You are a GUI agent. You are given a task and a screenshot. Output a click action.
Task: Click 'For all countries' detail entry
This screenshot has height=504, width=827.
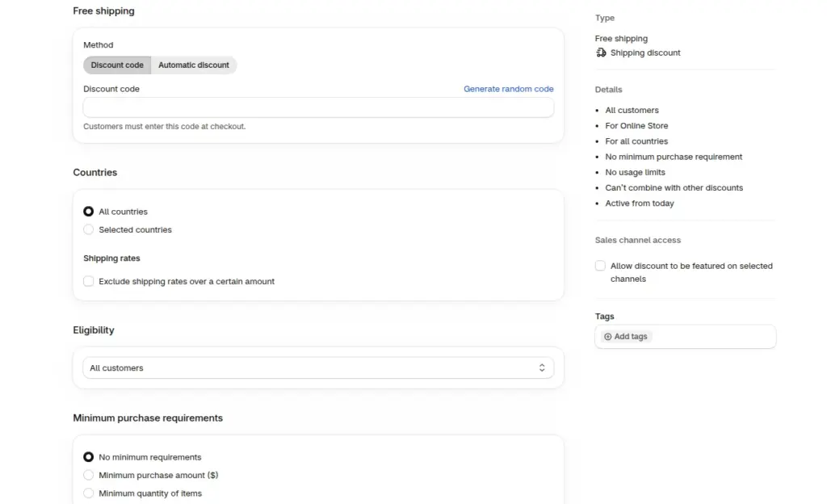(x=636, y=141)
